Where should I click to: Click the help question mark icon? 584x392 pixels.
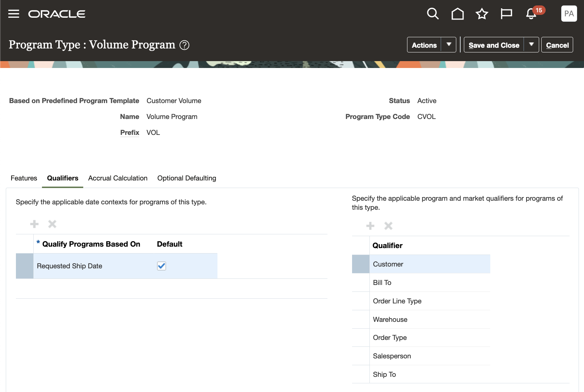click(185, 45)
